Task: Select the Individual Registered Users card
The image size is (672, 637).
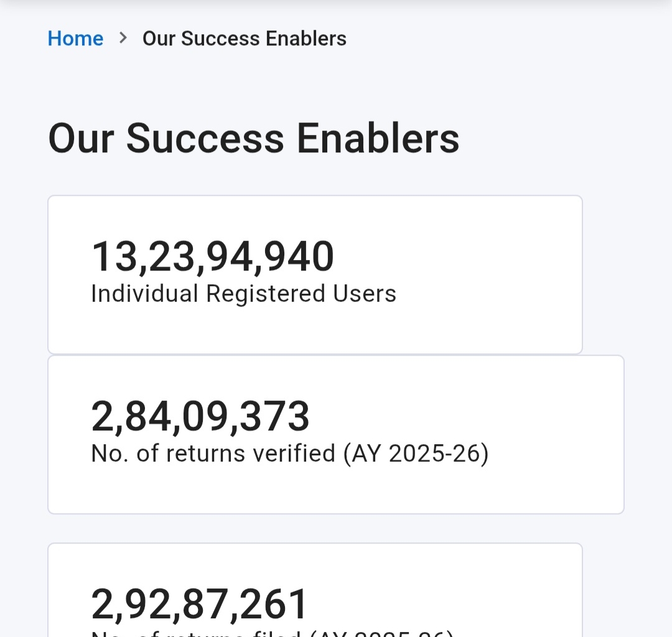Action: click(x=315, y=274)
